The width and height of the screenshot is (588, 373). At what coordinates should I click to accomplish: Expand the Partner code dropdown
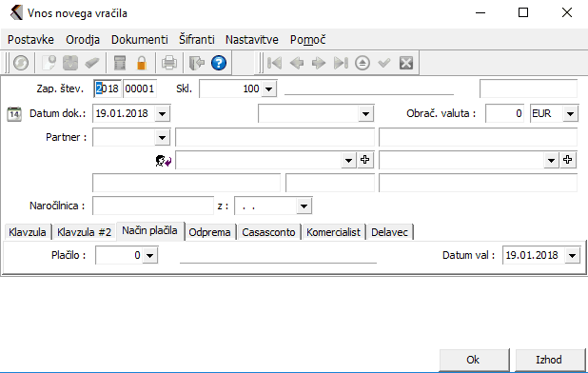click(163, 138)
